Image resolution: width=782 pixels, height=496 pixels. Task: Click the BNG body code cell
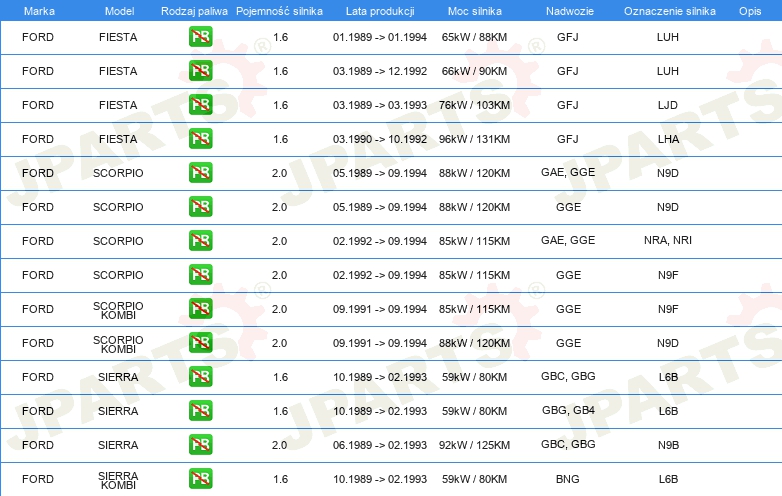[568, 479]
